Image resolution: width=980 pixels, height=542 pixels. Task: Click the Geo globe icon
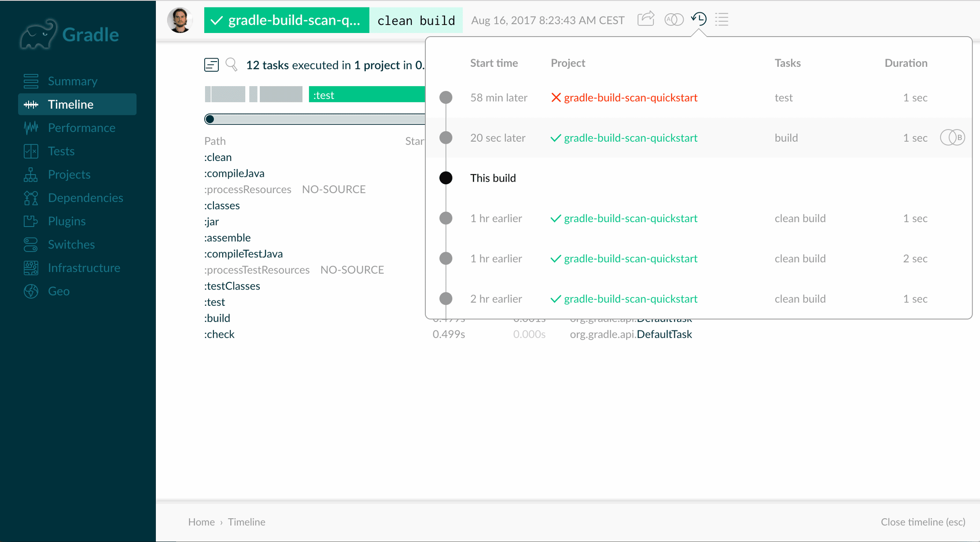[31, 291]
